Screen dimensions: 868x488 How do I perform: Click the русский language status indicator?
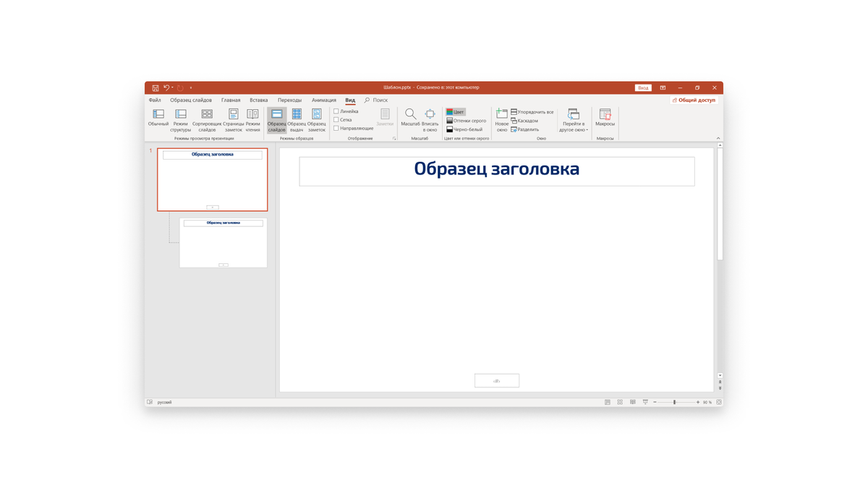click(165, 402)
